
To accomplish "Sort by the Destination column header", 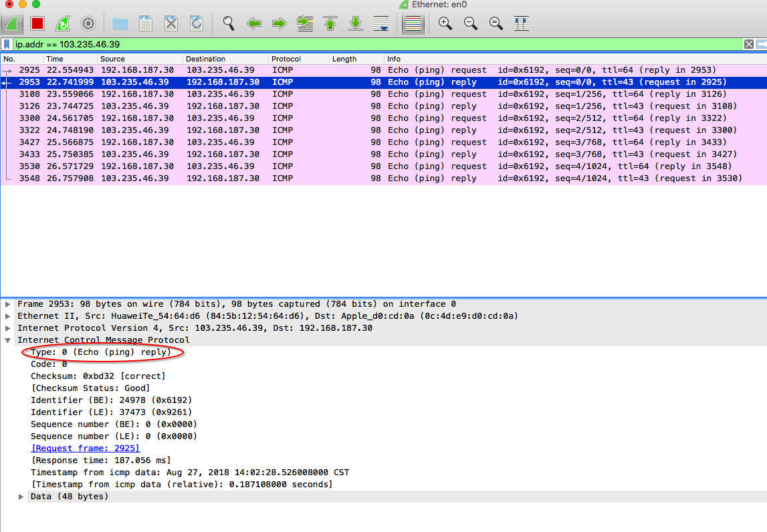I will (225, 59).
